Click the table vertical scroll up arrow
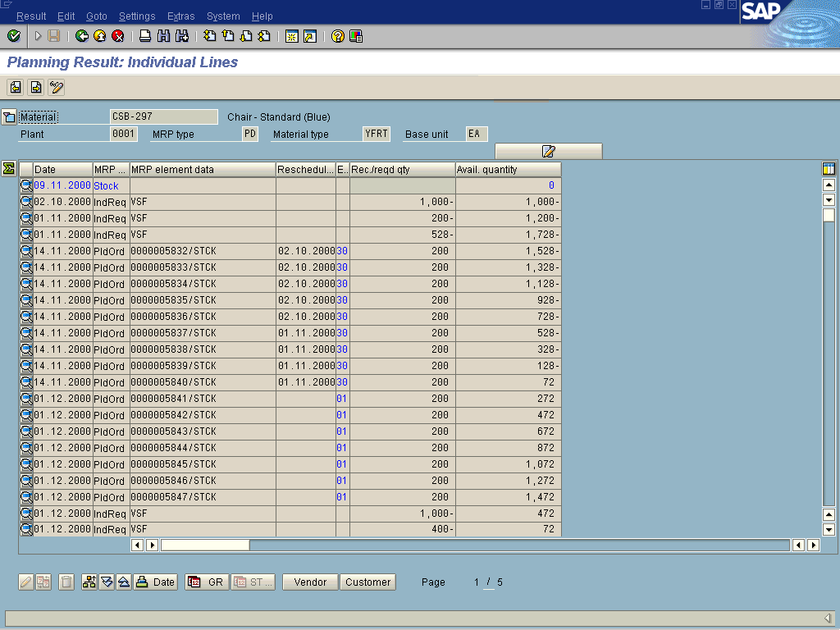Viewport: 840px width, 630px height. (829, 185)
